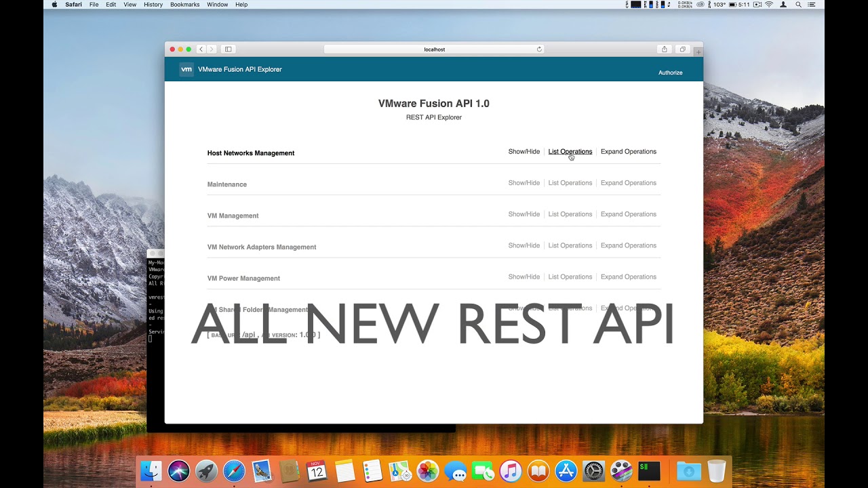This screenshot has width=868, height=488.
Task: Toggle Show/Hide for VM Management
Action: pos(524,214)
